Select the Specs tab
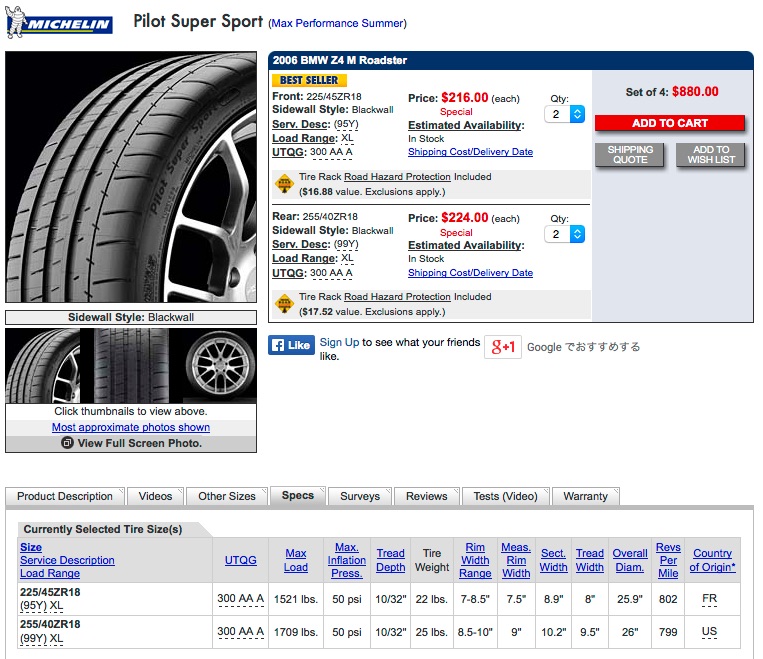 point(298,495)
